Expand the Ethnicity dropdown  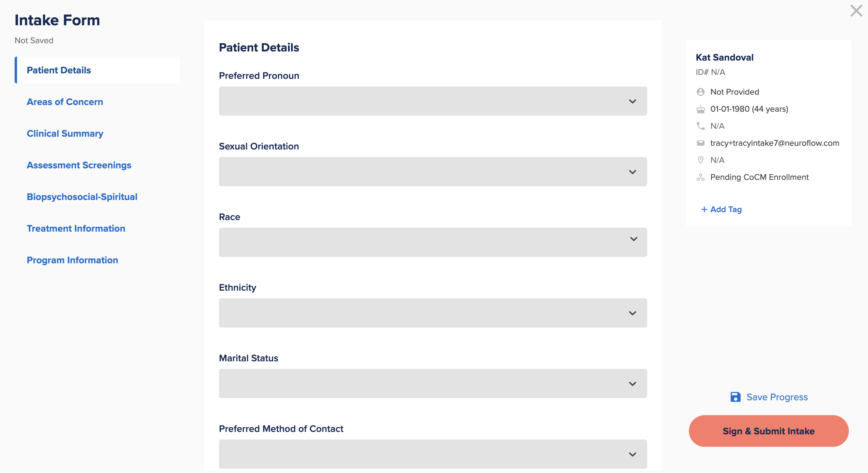coord(433,313)
